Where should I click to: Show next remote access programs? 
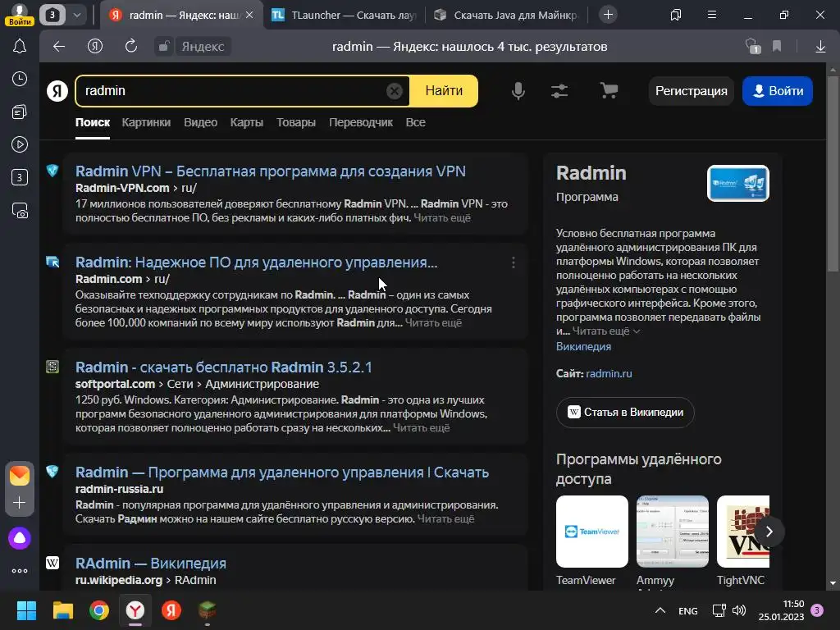[x=769, y=532]
